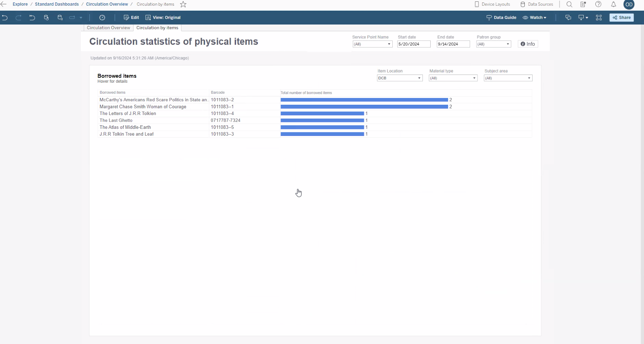Click the Refresh data source icon
This screenshot has width=644, height=344.
coord(46,17)
